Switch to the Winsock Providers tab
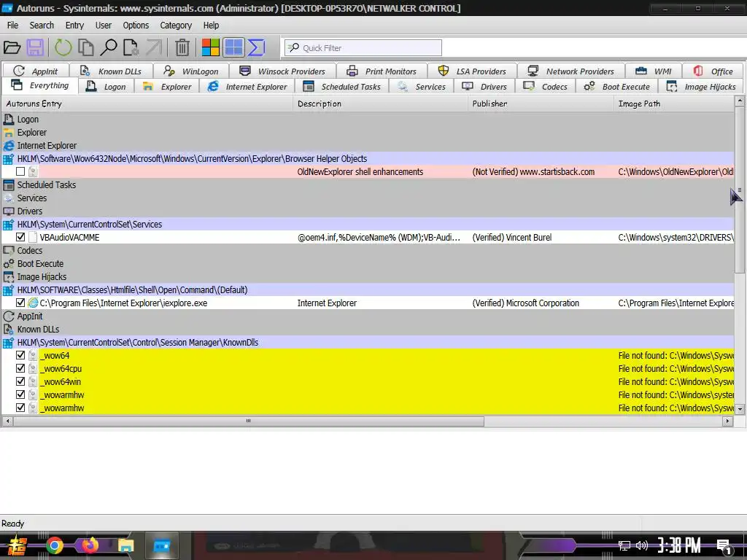This screenshot has height=560, width=747. [x=282, y=71]
